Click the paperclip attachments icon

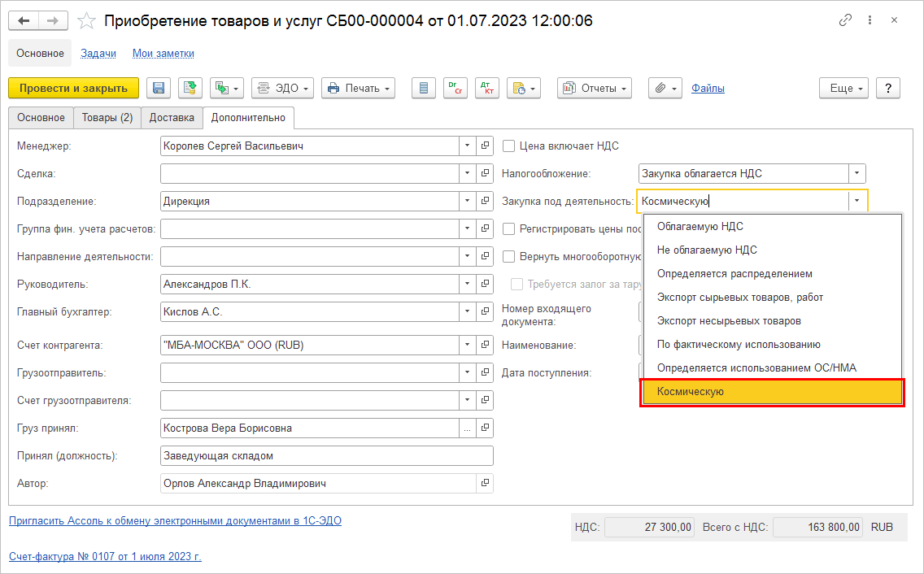click(664, 88)
